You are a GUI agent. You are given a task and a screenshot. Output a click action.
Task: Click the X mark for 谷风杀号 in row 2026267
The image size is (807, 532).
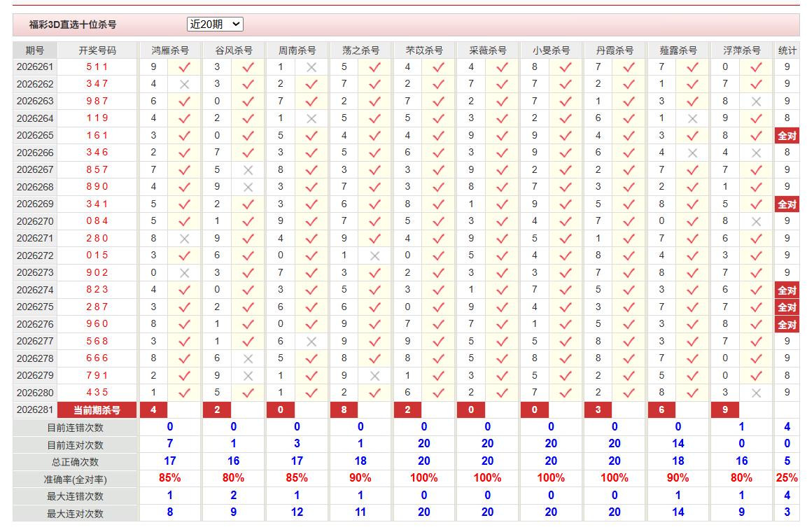pos(248,170)
